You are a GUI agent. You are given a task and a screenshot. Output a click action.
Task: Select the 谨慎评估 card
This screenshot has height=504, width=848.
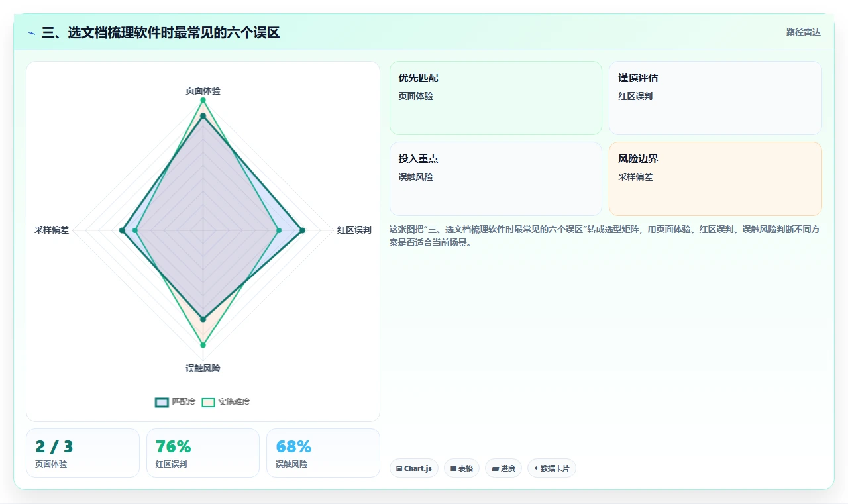(x=715, y=98)
